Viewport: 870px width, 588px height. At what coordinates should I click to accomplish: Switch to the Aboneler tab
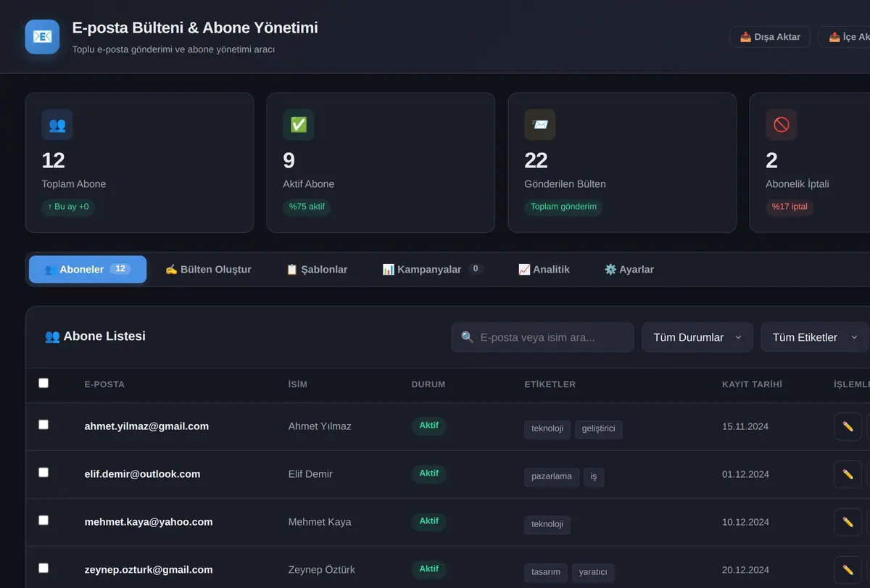click(x=88, y=269)
